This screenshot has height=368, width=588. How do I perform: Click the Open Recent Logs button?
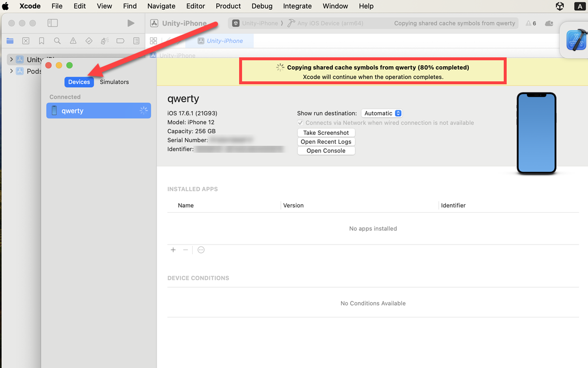point(326,142)
